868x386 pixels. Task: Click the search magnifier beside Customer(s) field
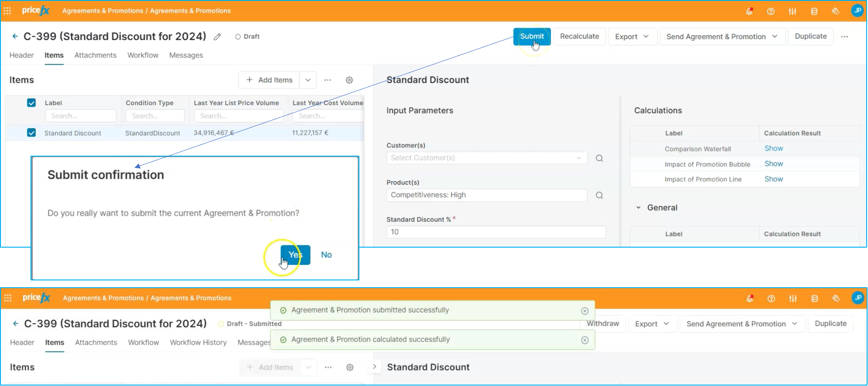(599, 158)
